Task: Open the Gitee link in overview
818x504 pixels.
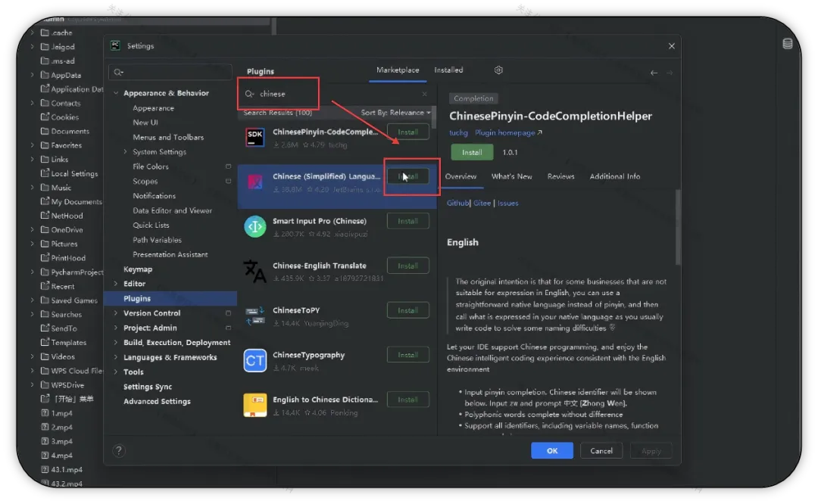Action: (482, 204)
